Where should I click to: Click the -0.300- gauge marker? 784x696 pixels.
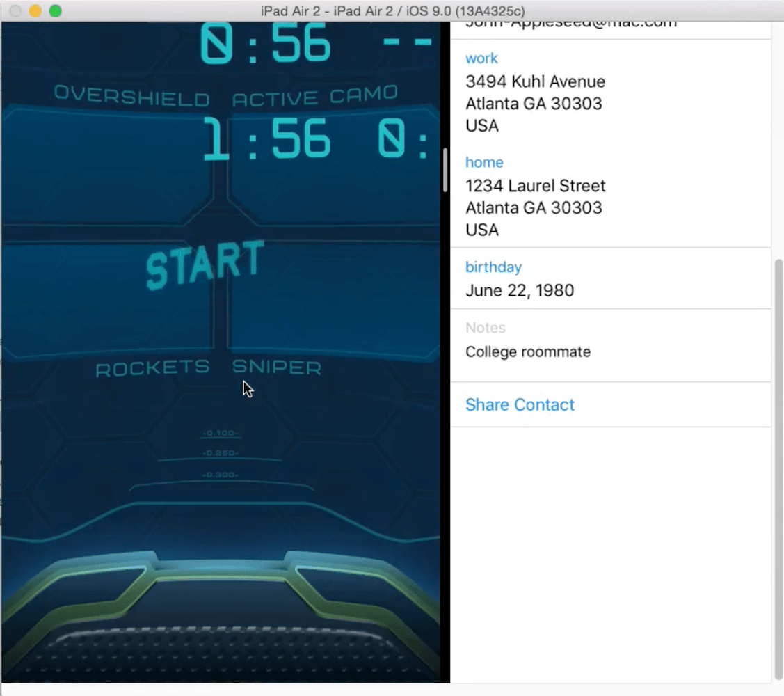pyautogui.click(x=221, y=475)
